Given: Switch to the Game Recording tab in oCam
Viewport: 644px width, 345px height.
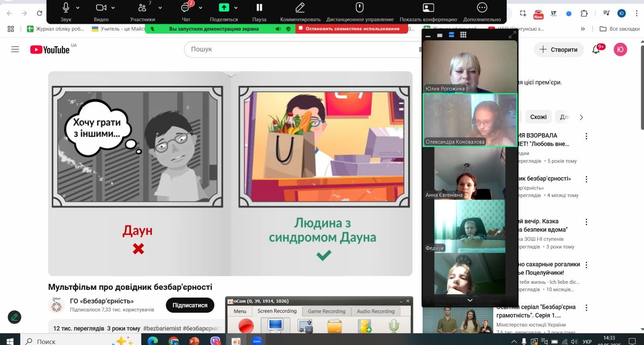Looking at the screenshot, I should 327,311.
